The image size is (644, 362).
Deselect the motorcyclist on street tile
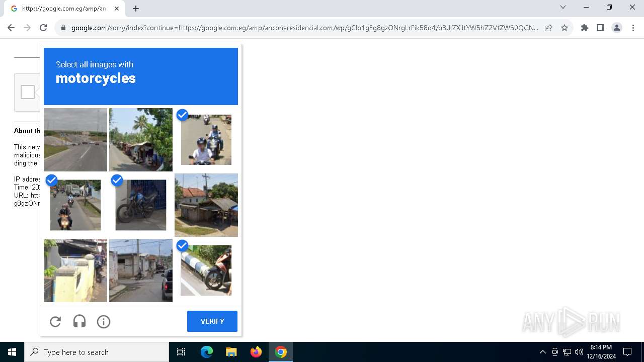pos(75,205)
